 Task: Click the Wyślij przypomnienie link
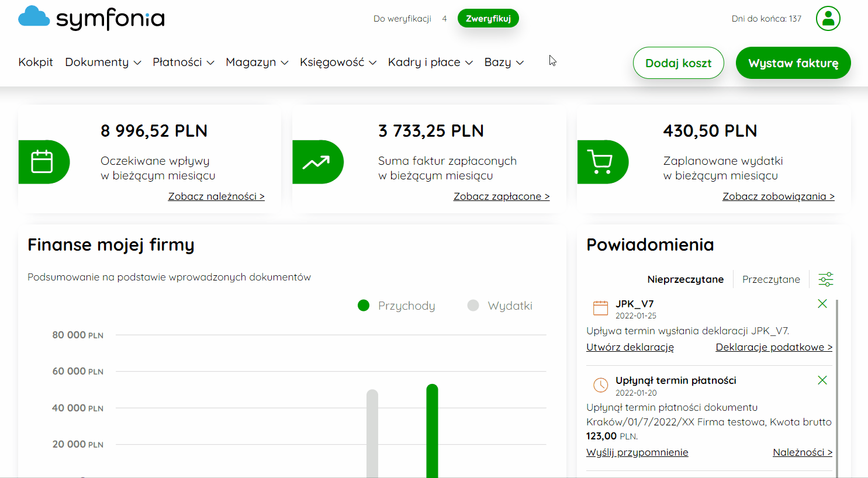click(637, 452)
